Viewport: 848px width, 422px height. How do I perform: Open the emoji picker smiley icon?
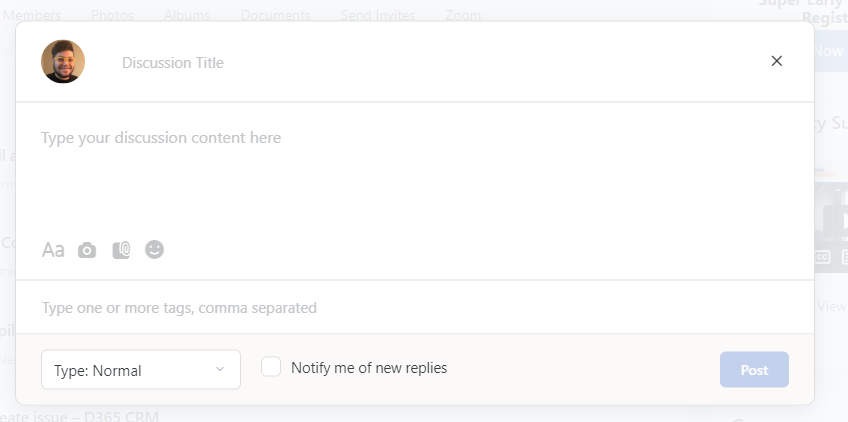(x=155, y=249)
